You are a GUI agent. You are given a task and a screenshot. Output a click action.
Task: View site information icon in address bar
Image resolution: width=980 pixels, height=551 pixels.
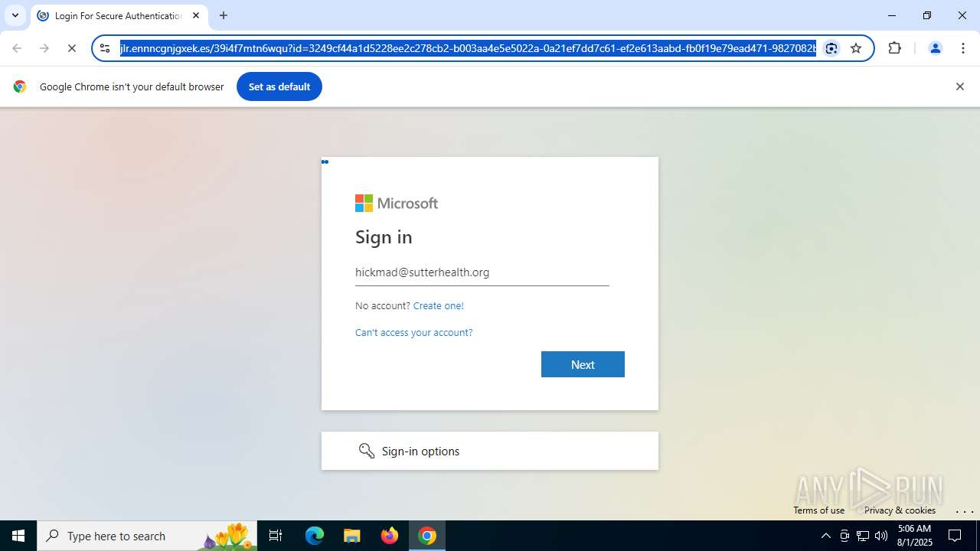pos(106,48)
